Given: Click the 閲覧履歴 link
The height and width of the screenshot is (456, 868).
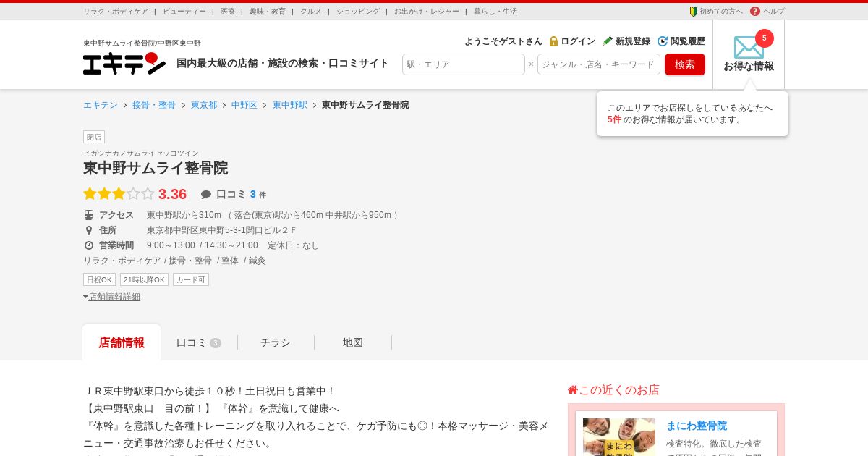Looking at the screenshot, I should pyautogui.click(x=688, y=41).
